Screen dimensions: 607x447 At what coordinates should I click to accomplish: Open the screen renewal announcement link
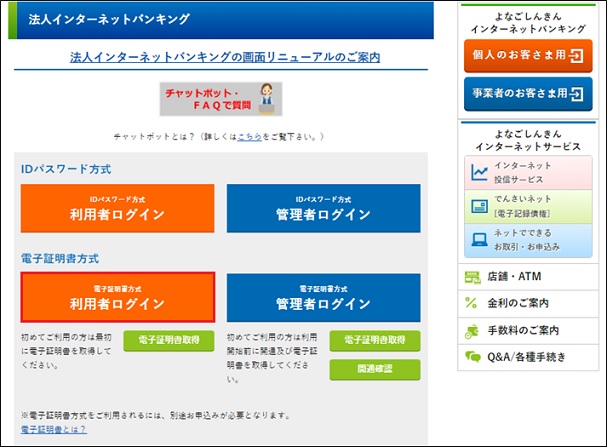[x=224, y=57]
